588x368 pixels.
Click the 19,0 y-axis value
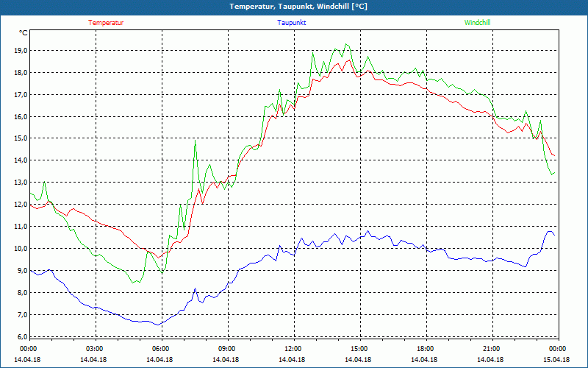click(x=21, y=51)
